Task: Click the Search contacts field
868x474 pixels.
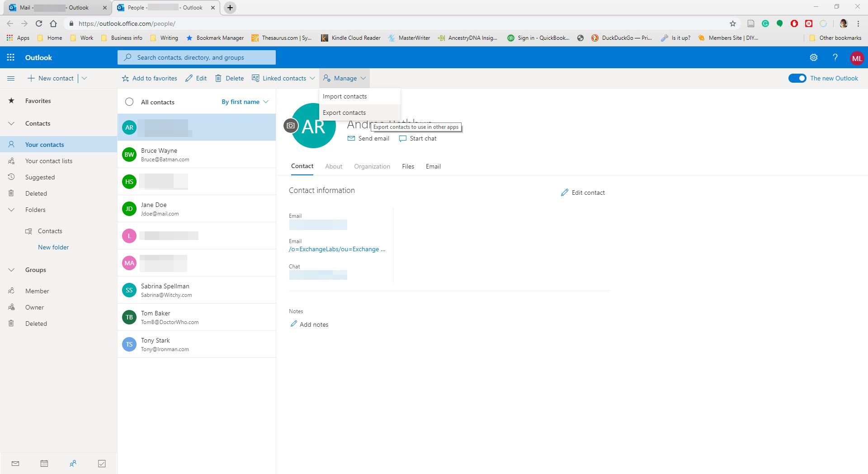Action: (x=197, y=57)
